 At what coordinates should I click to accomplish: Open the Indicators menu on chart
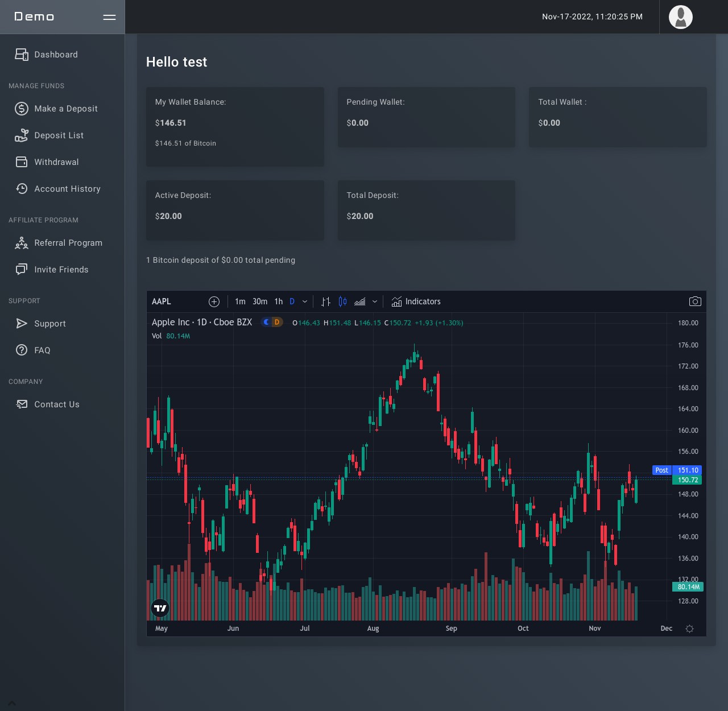coord(416,301)
